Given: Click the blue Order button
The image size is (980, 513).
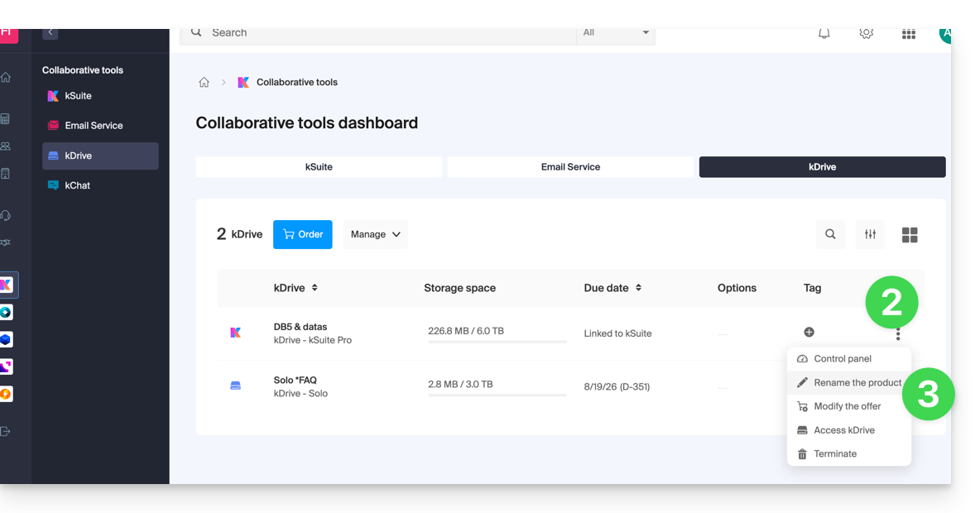Looking at the screenshot, I should coord(302,234).
